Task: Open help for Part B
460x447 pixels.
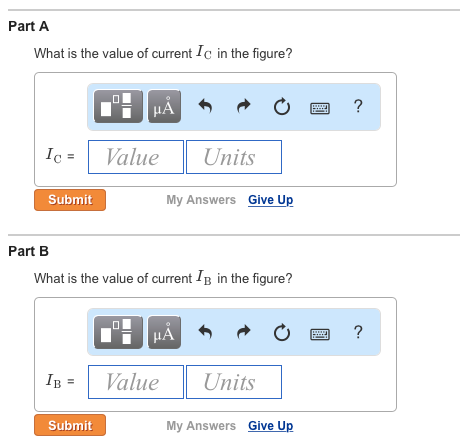Action: pos(358,332)
